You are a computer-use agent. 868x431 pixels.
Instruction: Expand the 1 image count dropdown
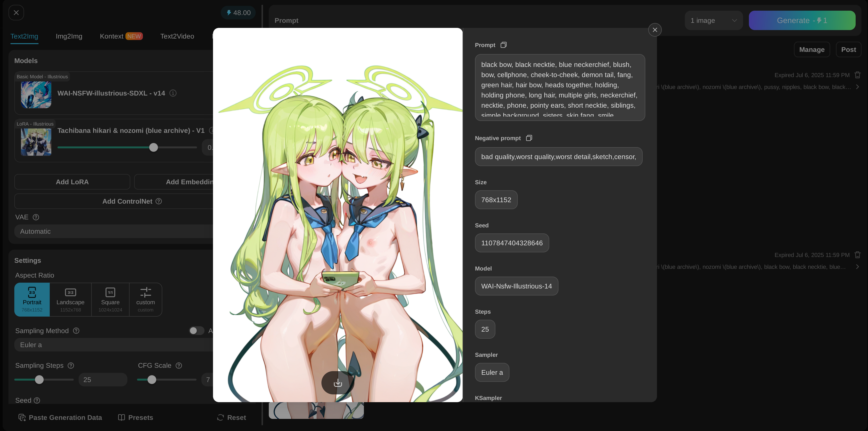point(714,21)
